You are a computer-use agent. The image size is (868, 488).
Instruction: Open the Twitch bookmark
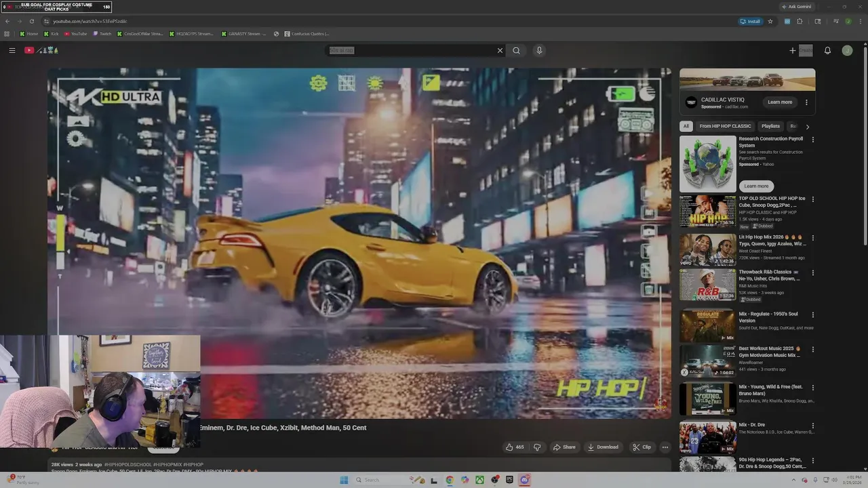click(102, 34)
